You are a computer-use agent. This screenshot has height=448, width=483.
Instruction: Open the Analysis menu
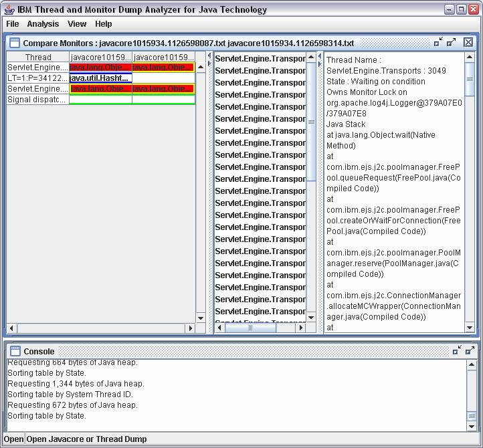[43, 24]
